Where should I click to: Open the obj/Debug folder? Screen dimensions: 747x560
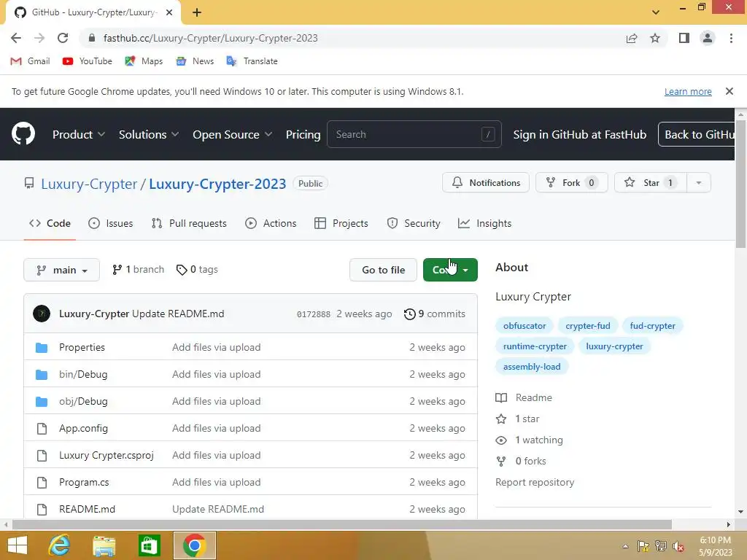pos(83,402)
